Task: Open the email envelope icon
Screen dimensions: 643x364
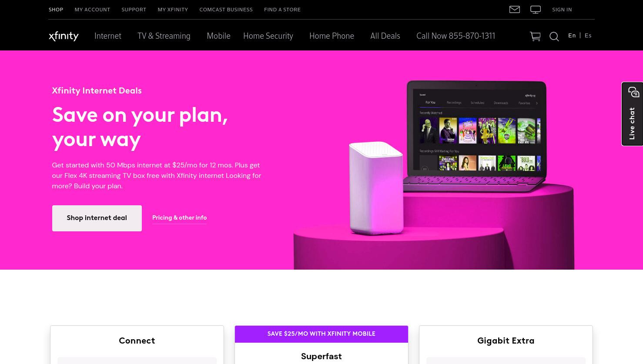Action: pos(515,9)
